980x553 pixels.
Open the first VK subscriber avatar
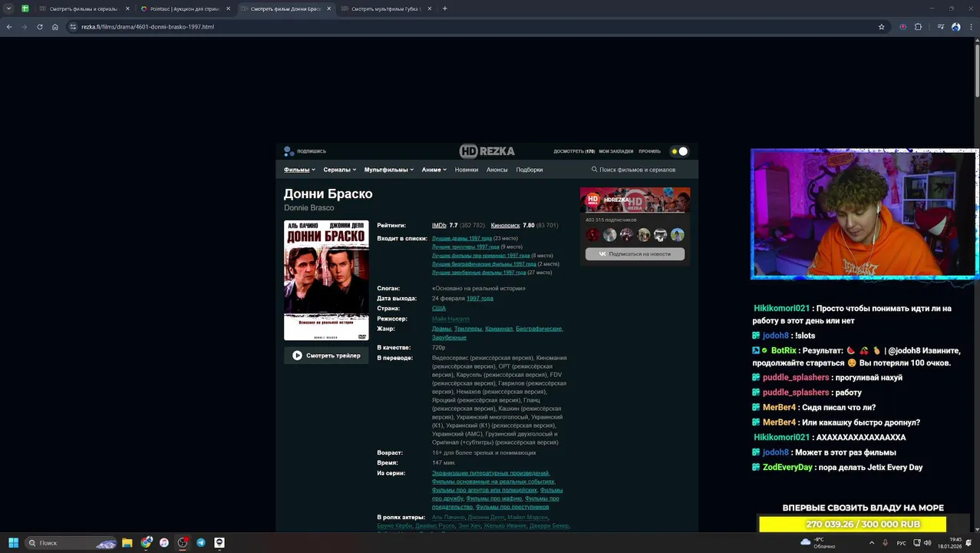pos(593,235)
